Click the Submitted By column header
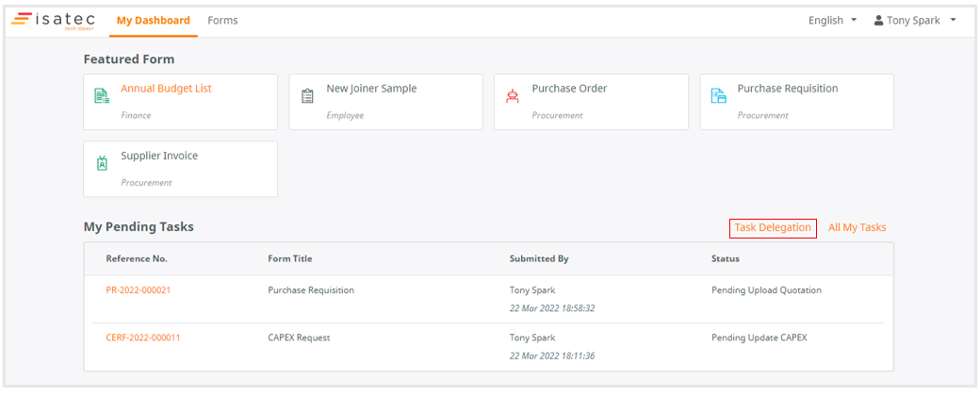 click(539, 258)
